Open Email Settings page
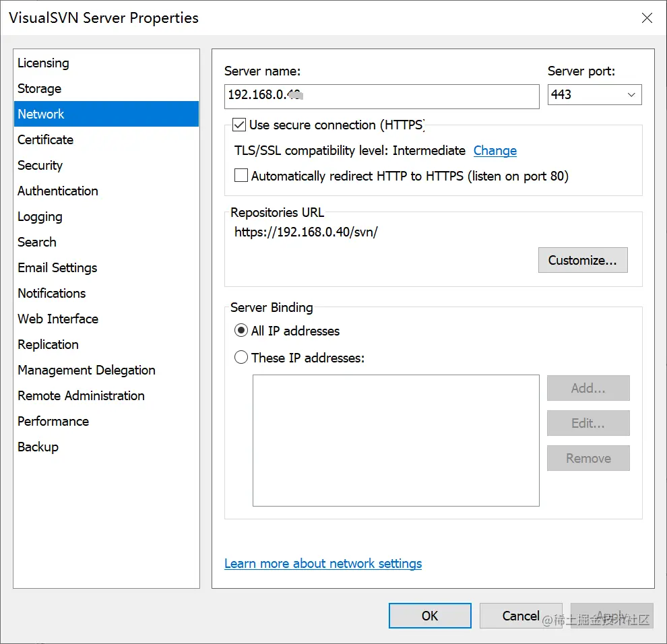 point(106,267)
